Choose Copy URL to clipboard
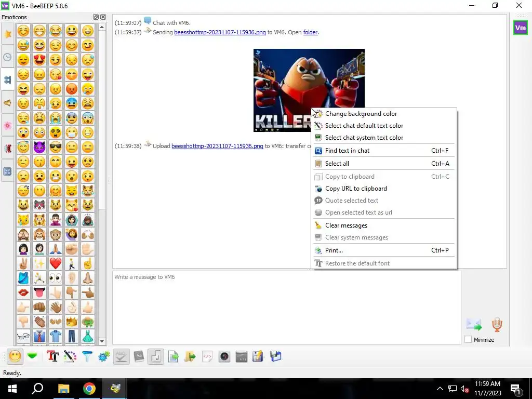The image size is (532, 399). coord(384,188)
